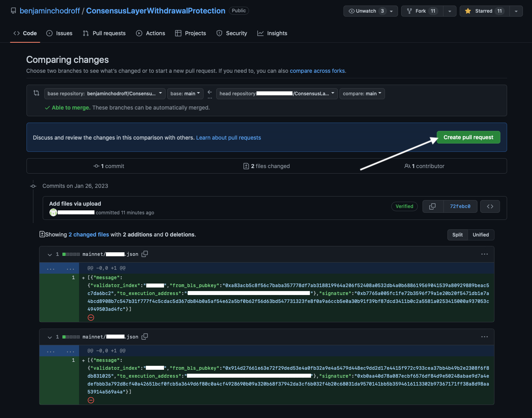532x418 pixels.
Task: Click the 2 files changed tab
Action: click(266, 166)
